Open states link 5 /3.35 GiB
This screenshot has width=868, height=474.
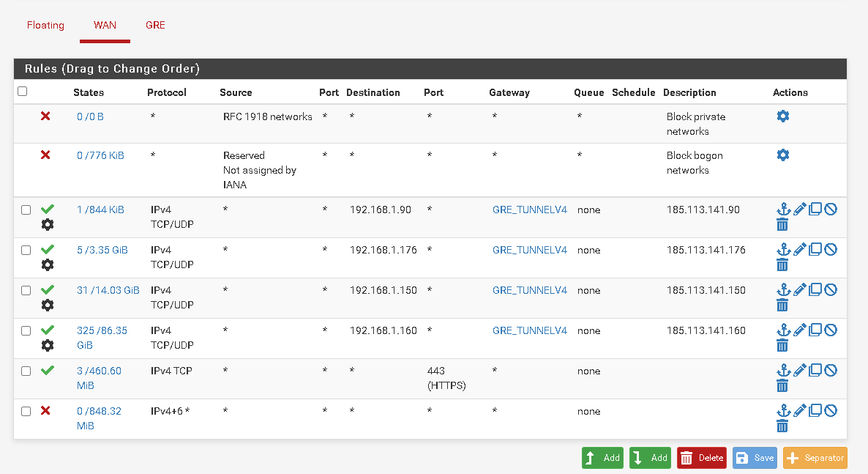coord(102,250)
